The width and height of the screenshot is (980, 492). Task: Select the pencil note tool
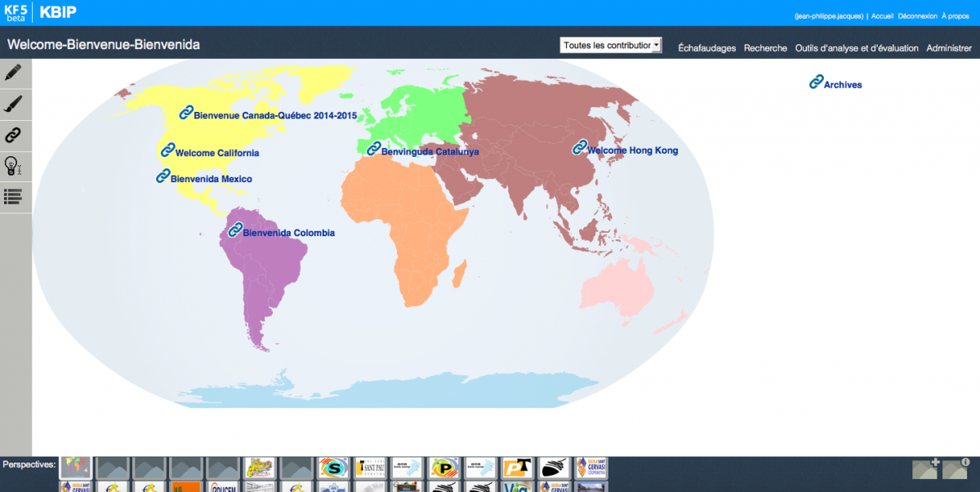pos(13,73)
